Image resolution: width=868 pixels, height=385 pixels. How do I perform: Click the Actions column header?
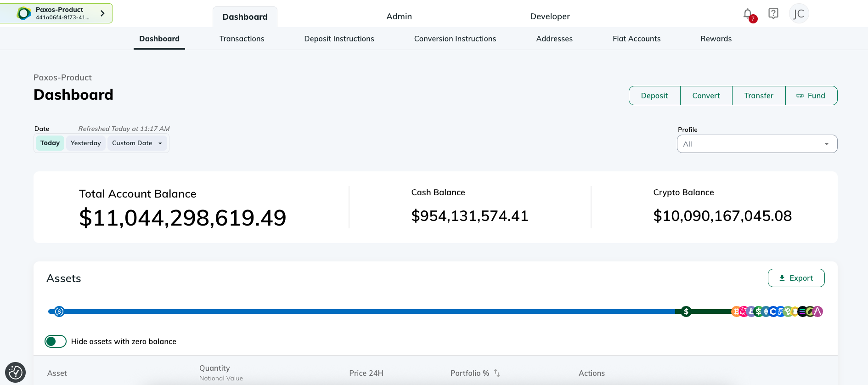pyautogui.click(x=592, y=373)
